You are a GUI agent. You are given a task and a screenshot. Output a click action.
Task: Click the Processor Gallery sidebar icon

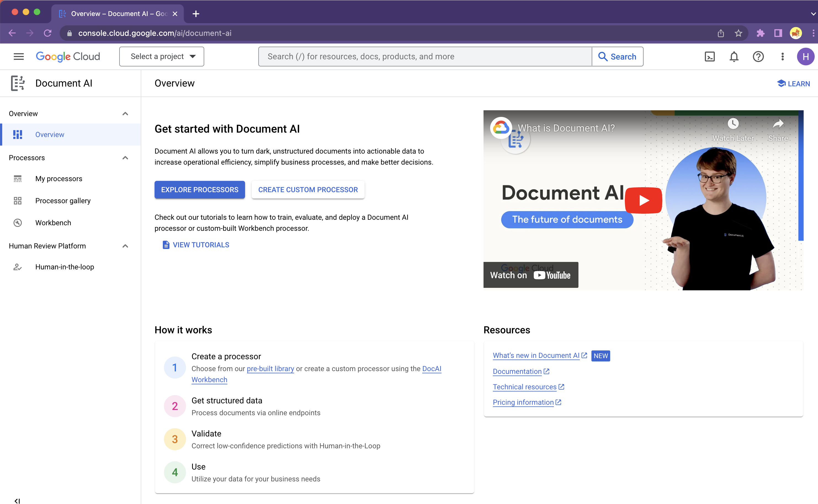(18, 200)
